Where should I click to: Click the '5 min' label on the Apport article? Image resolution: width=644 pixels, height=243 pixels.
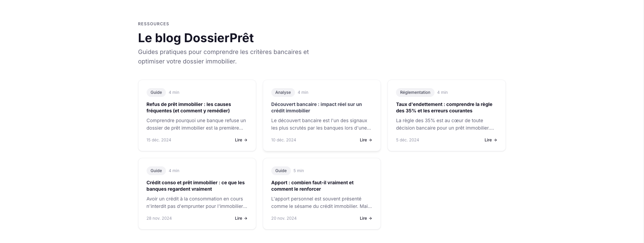point(298,170)
